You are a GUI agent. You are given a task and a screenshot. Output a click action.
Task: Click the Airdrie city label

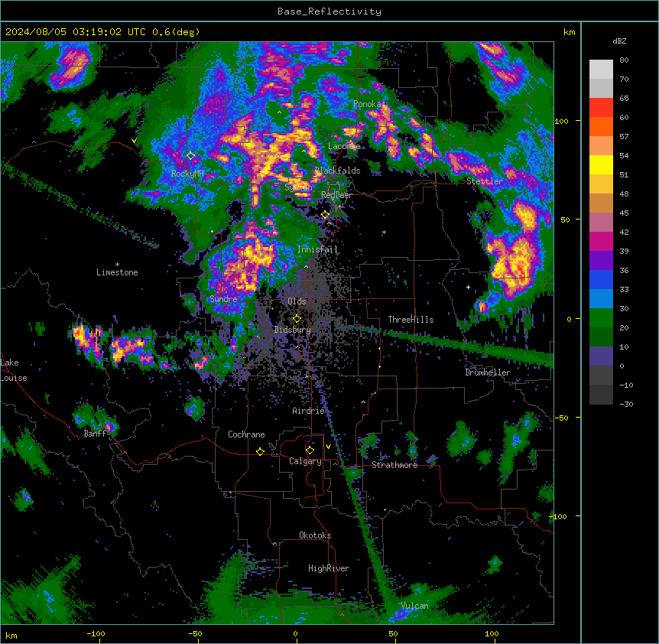[309, 411]
